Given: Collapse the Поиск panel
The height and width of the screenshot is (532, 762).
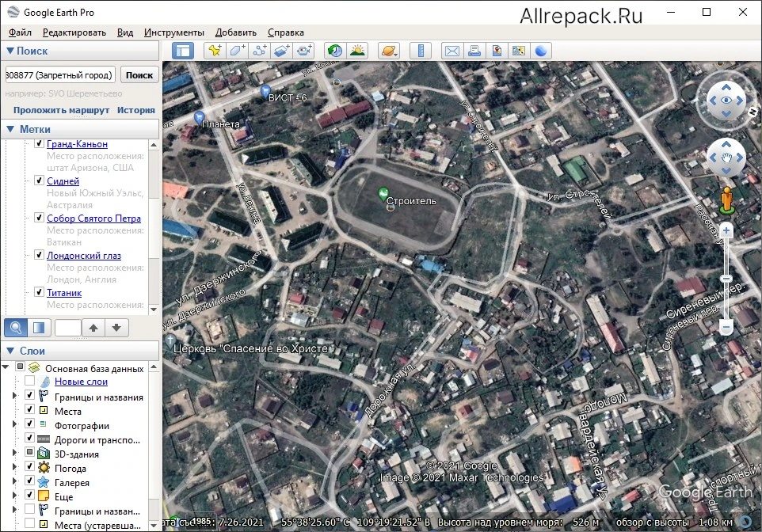Looking at the screenshot, I should [10, 51].
